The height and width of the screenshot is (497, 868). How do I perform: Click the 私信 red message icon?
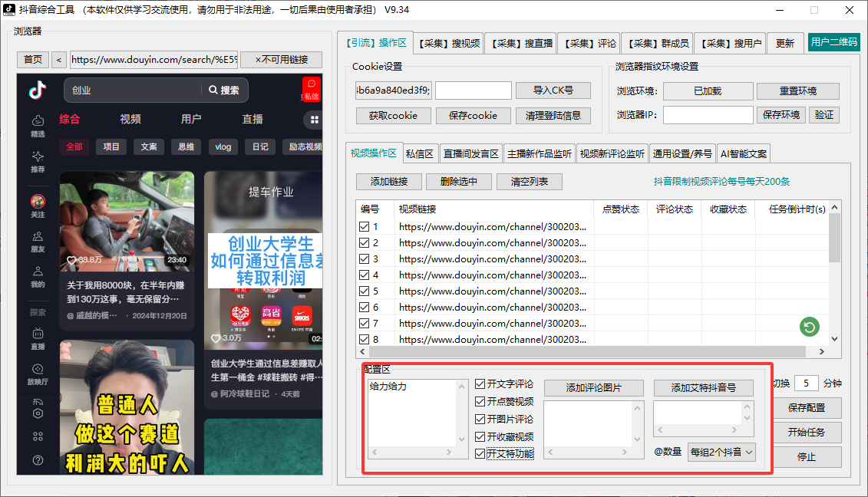coord(311,88)
